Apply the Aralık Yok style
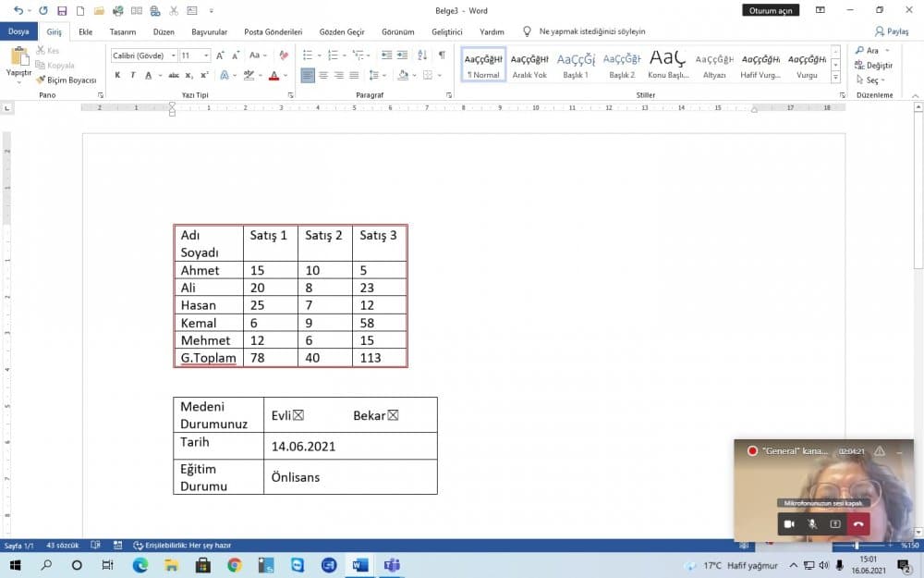This screenshot has width=924, height=578. pos(529,65)
